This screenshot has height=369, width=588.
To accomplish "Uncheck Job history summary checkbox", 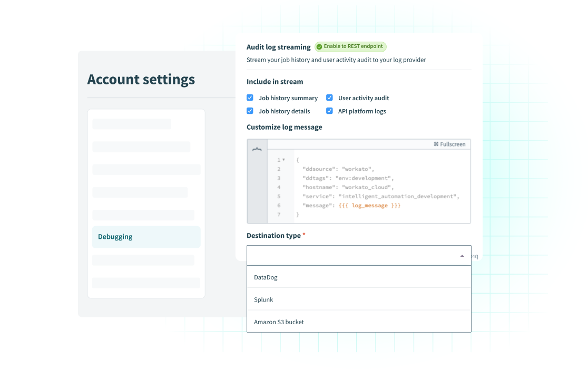I will (250, 98).
